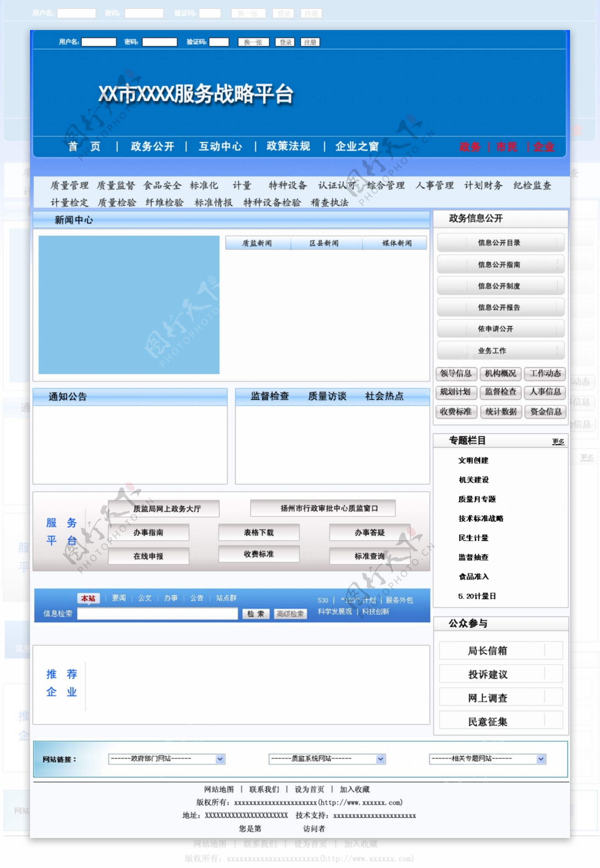Viewport: 600px width, 868px height.
Task: Click the news image placeholder
Action: coord(129,305)
